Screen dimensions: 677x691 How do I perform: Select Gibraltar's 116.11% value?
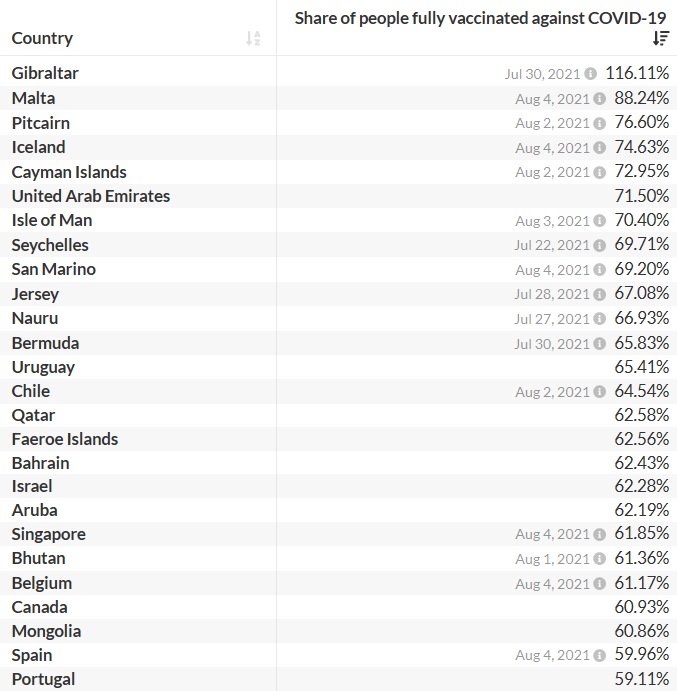coord(637,73)
